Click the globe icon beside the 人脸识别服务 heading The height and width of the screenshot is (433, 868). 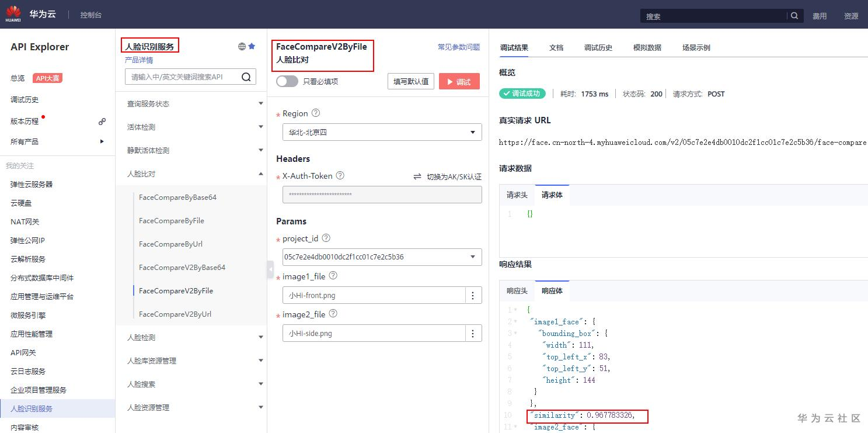point(242,46)
